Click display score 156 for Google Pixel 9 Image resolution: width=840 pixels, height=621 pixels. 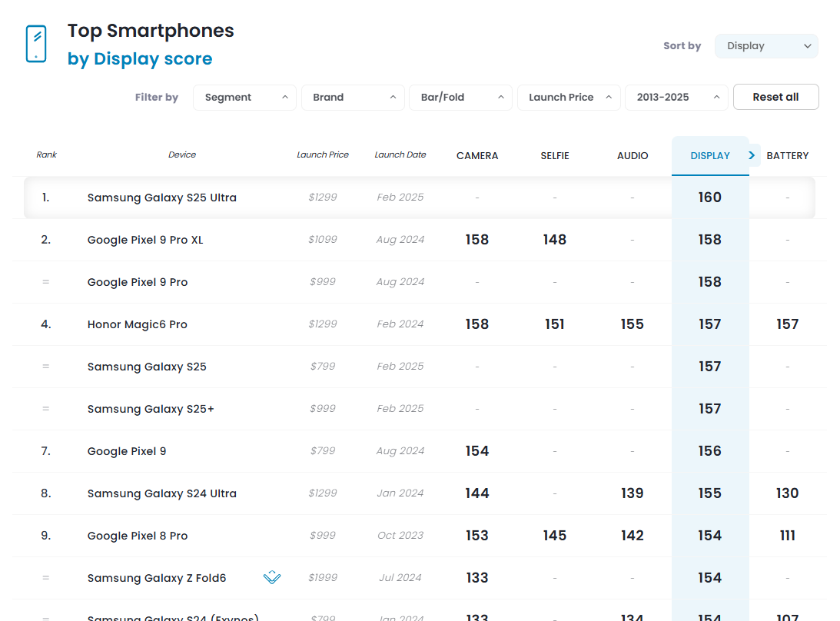tap(710, 452)
